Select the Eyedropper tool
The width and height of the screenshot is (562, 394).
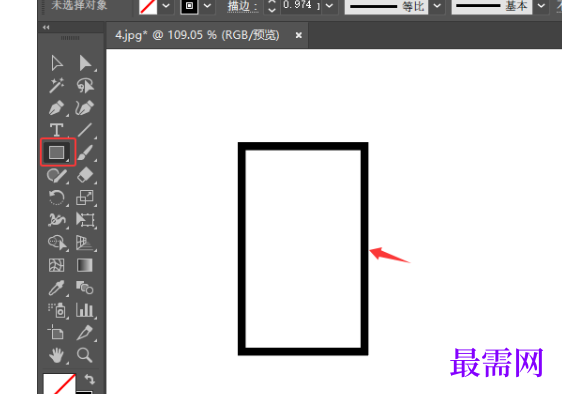pos(57,288)
